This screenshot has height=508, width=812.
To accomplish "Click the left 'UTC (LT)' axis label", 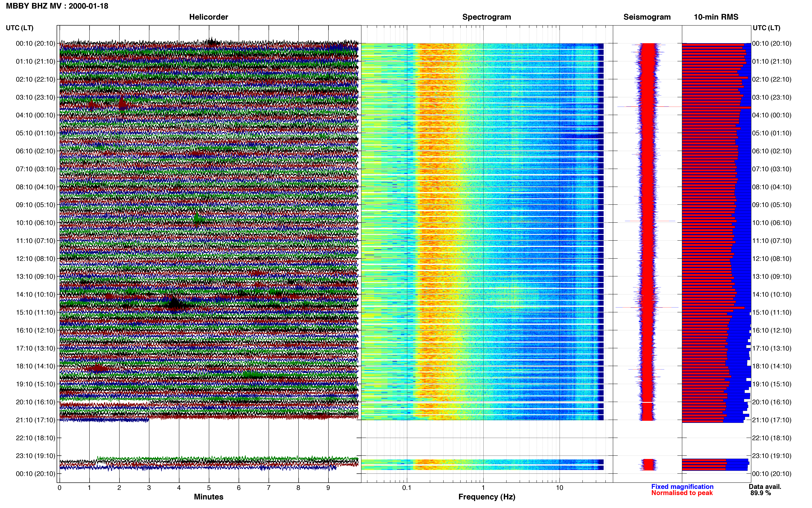I will pos(19,28).
